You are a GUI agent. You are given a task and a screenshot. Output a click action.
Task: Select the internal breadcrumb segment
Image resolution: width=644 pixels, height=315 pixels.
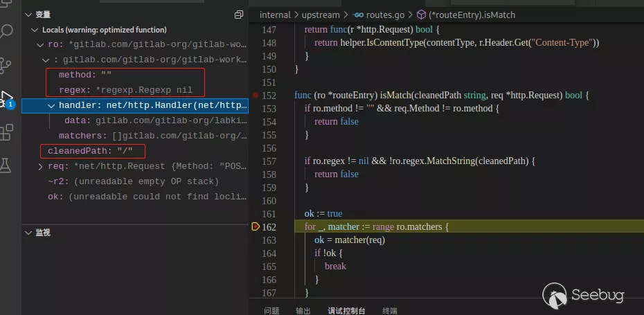click(x=275, y=15)
